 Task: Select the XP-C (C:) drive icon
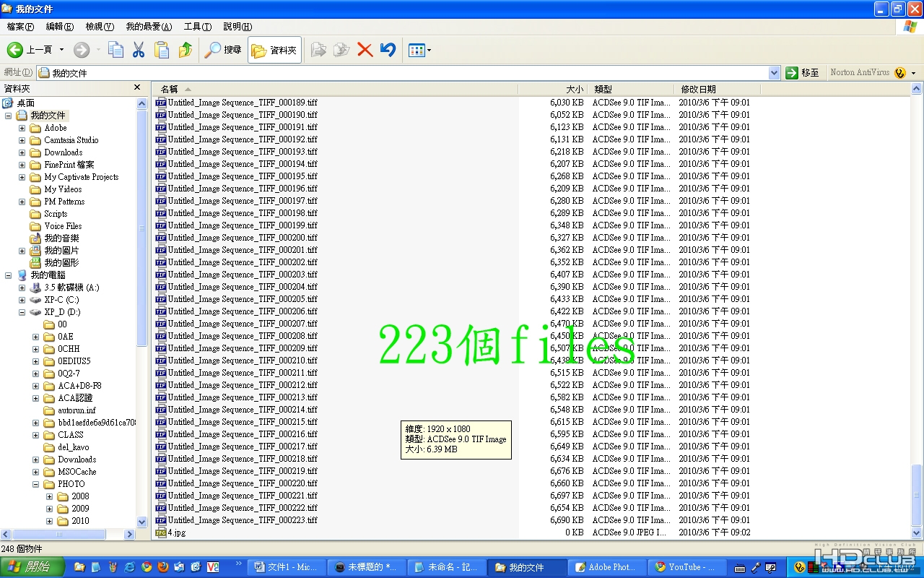[x=35, y=300]
